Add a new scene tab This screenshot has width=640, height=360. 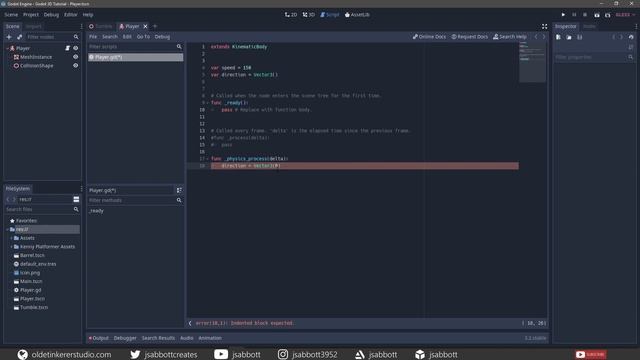point(155,27)
